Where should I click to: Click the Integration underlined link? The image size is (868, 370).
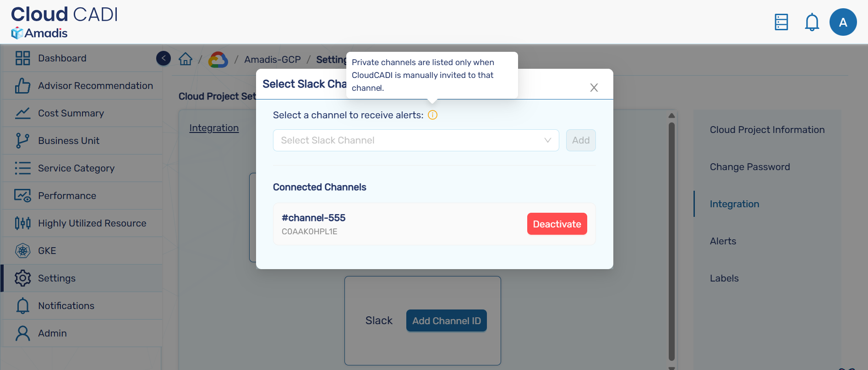[214, 128]
